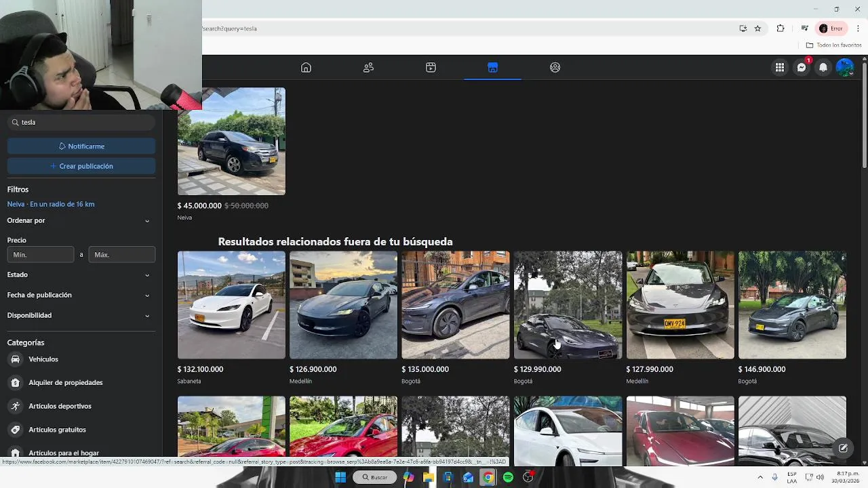Open white Tesla listing in Sabaneta
The width and height of the screenshot is (868, 488).
pos(231,305)
